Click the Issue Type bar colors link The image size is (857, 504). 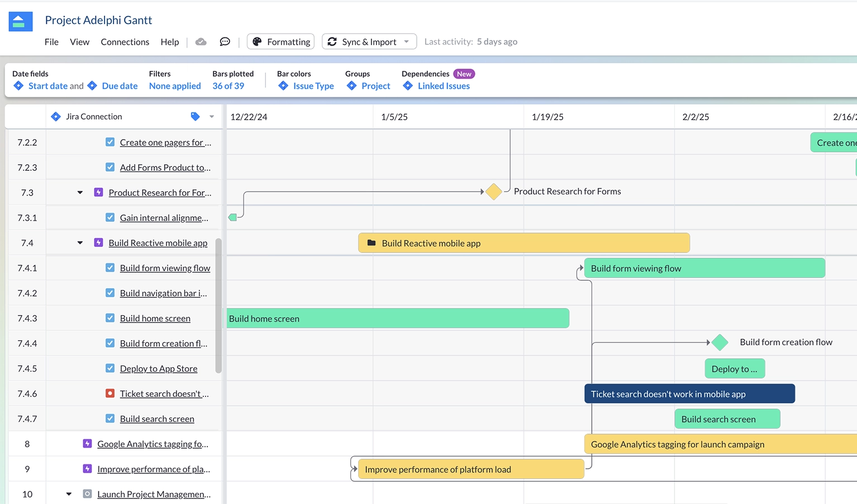point(313,85)
